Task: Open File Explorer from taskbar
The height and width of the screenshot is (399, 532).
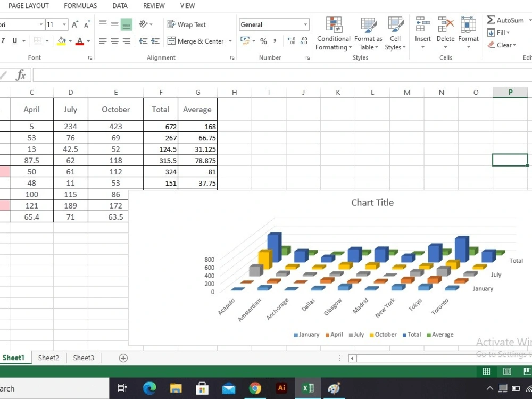Action: point(176,388)
